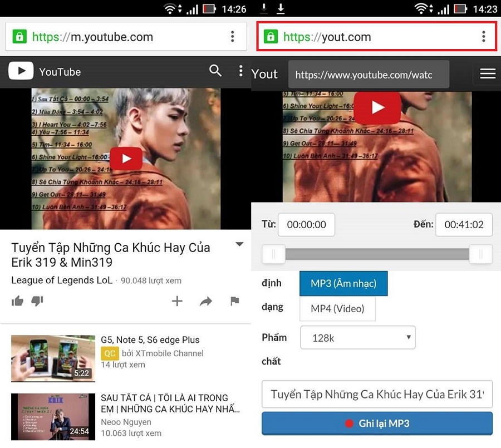Open the browser three-dot menu next to yout.com URL
The image size is (501, 448).
point(484,37)
